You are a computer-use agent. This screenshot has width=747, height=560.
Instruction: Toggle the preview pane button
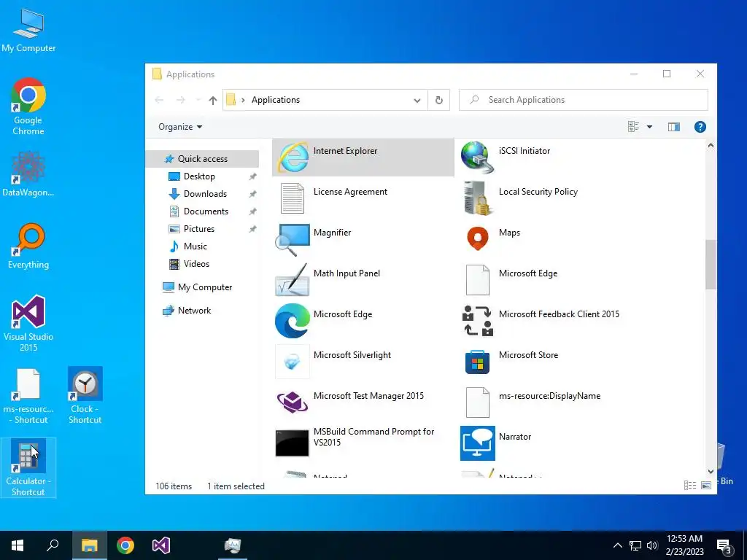click(673, 127)
